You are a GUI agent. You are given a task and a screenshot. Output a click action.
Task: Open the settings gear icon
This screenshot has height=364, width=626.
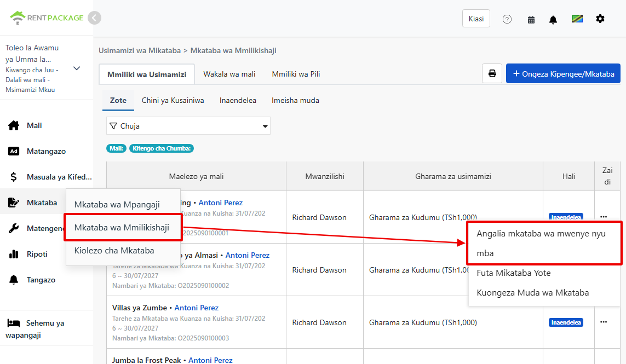point(600,19)
